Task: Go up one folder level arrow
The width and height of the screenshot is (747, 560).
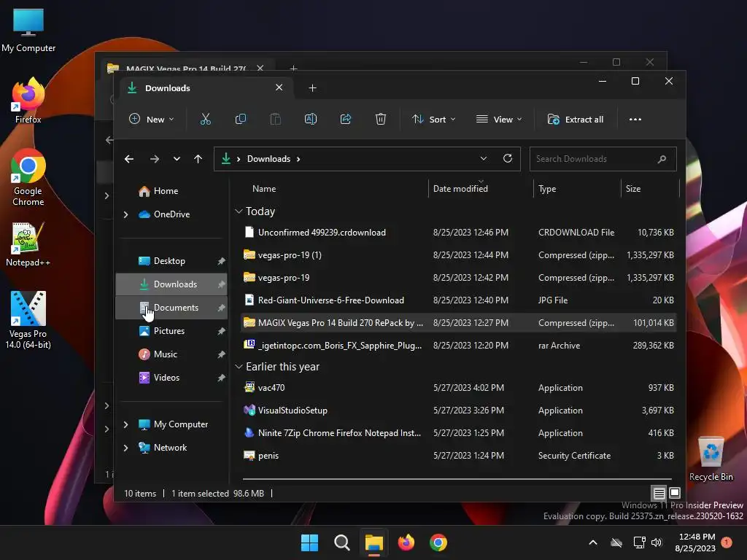Action: coord(198,159)
